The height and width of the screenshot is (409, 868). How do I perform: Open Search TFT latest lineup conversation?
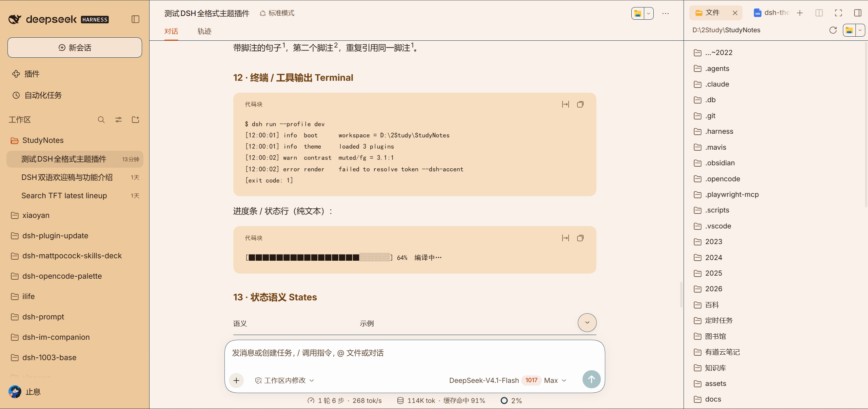(x=75, y=196)
